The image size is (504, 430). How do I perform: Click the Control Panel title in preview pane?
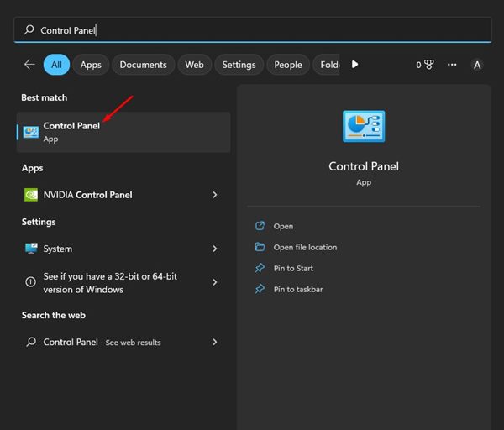(x=364, y=166)
